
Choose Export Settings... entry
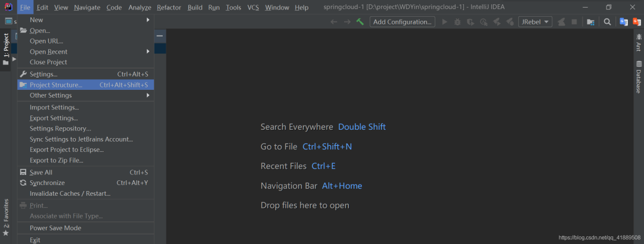pos(85,118)
